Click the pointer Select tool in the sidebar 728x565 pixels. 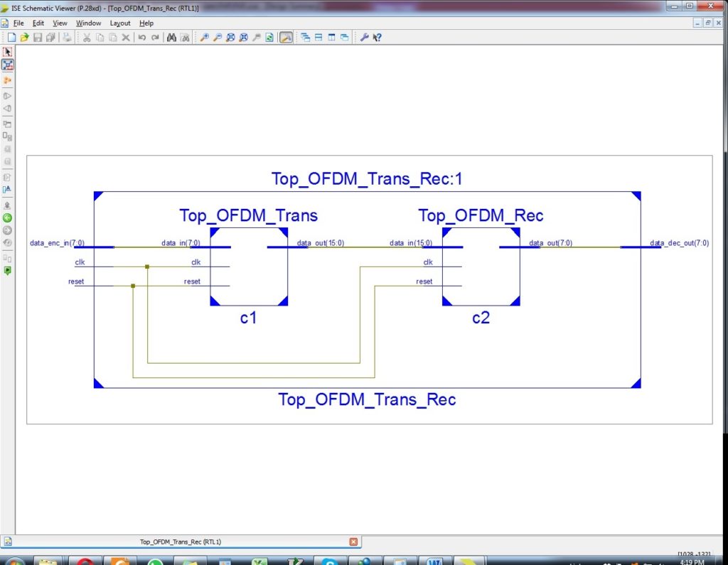pyautogui.click(x=8, y=51)
